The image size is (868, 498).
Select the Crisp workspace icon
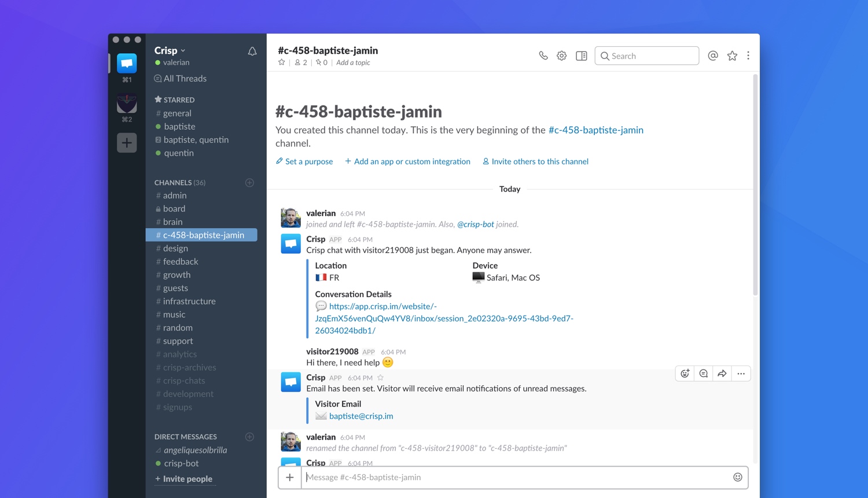(127, 63)
